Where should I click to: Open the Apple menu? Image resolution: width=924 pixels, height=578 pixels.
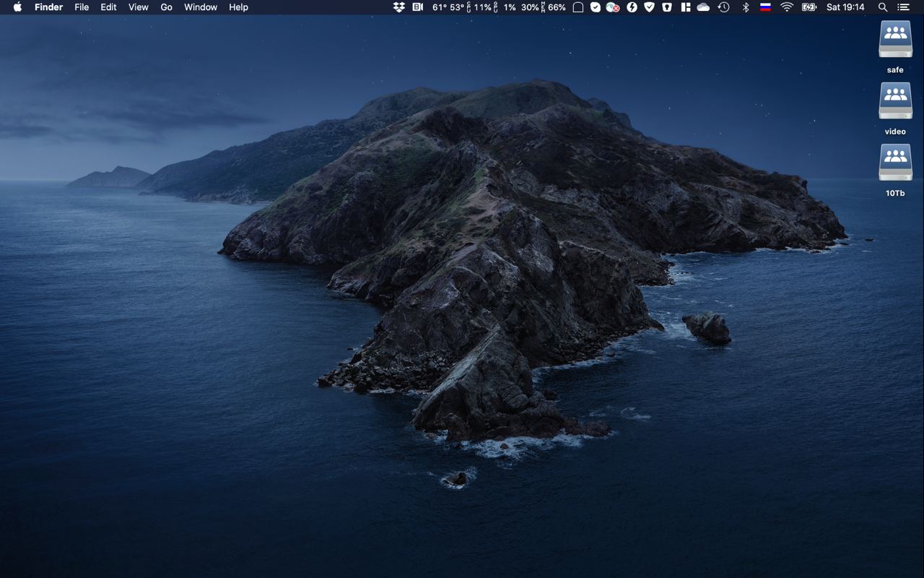tap(17, 7)
